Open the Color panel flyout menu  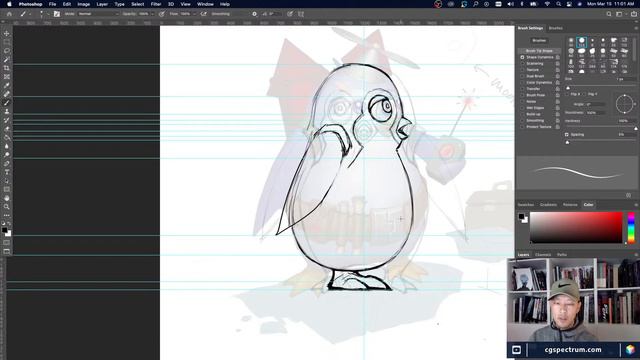tap(636, 204)
